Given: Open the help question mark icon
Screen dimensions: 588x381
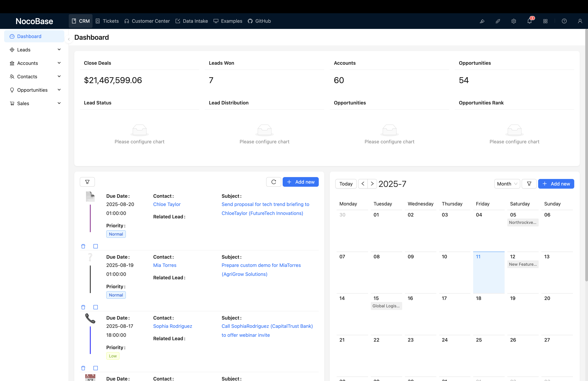Looking at the screenshot, I should coord(564,21).
